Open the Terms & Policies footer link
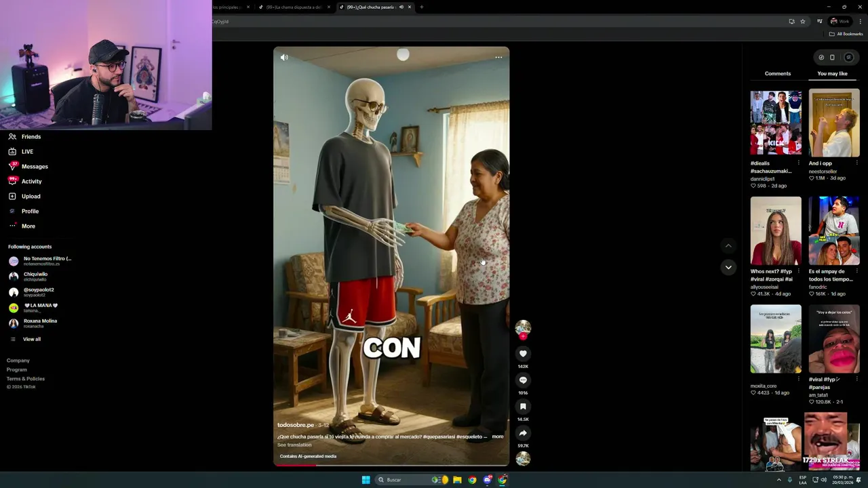868x488 pixels. (26, 379)
